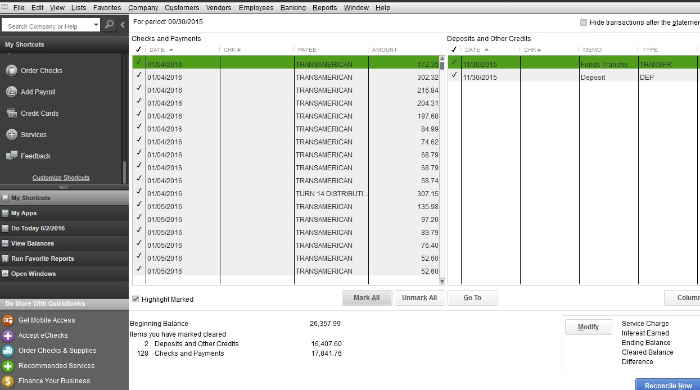Screen dimensions: 700x390
Task: Open the search box dropdown arrow
Action: [x=96, y=25]
